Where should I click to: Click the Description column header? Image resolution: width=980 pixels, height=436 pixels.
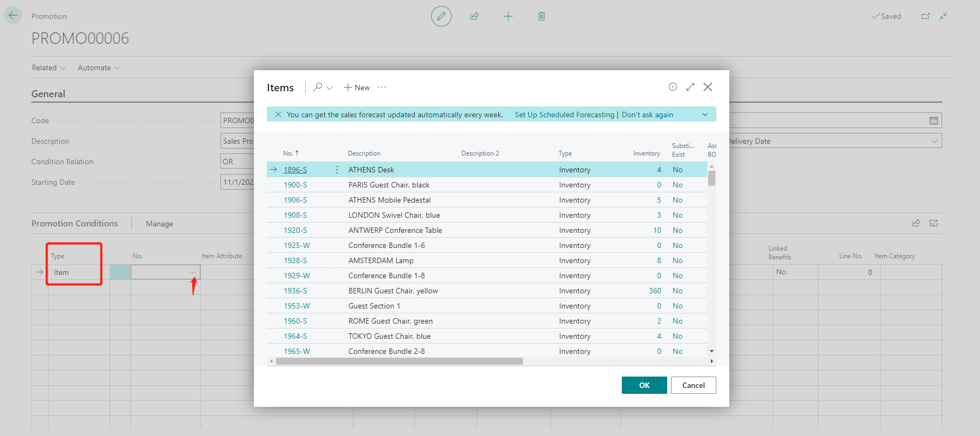pyautogui.click(x=364, y=153)
